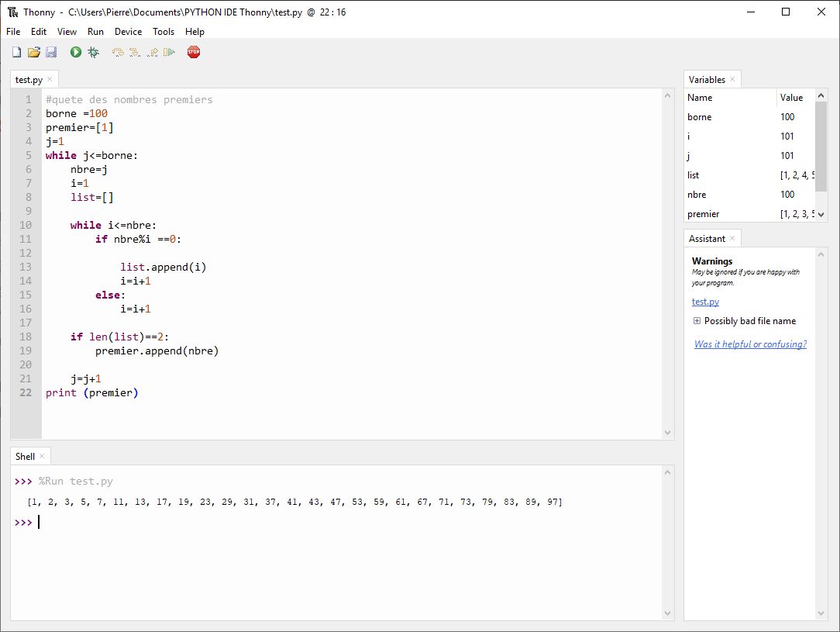Close the Variables panel tab
This screenshot has height=632, width=840.
[732, 79]
